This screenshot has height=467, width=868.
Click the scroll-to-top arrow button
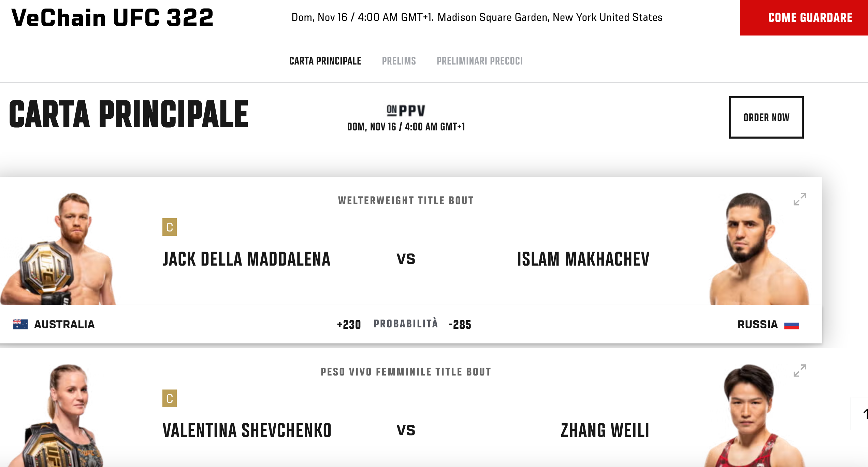point(862,414)
